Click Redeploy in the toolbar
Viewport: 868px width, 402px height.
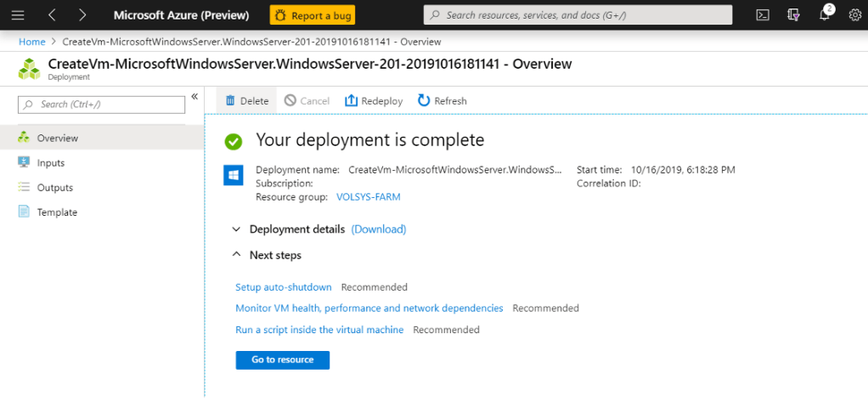(x=373, y=101)
